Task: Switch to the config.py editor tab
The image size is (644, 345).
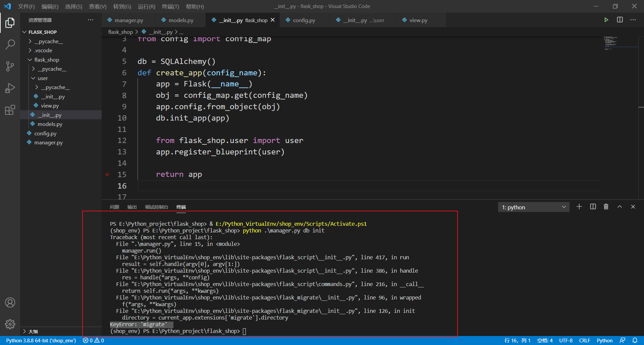Action: [x=305, y=20]
